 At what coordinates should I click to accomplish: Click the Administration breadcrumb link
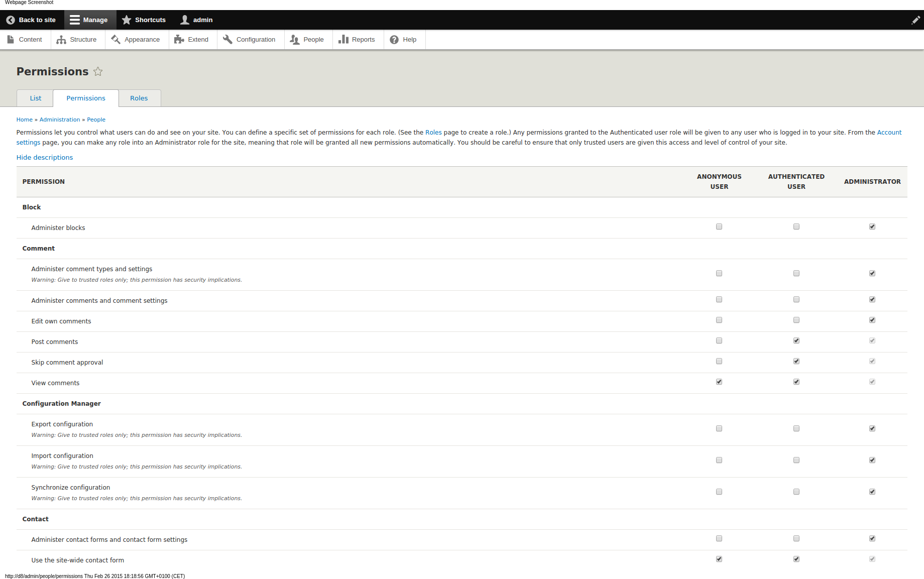(x=60, y=120)
